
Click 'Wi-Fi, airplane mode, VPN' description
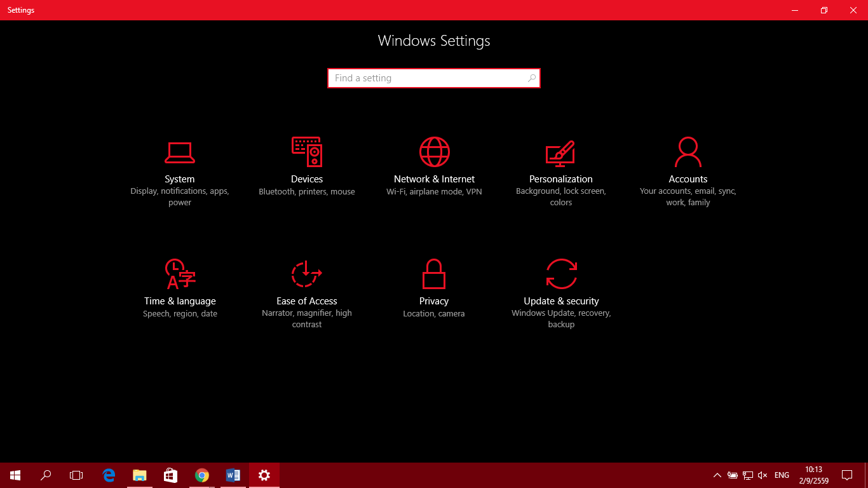coord(434,191)
